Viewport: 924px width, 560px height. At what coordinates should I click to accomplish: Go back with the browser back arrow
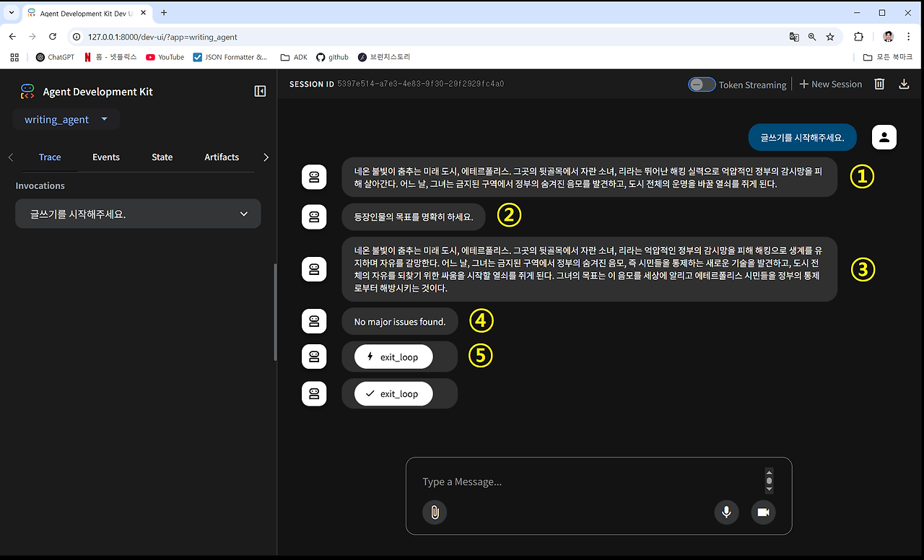pyautogui.click(x=12, y=37)
